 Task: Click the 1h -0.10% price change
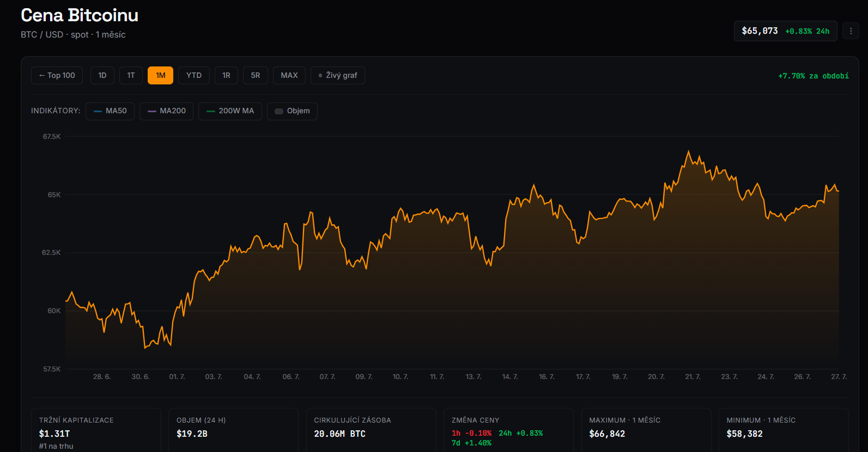(471, 433)
